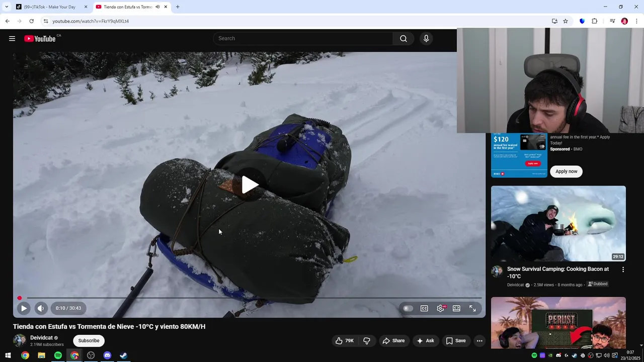644x362 pixels.
Task: Open clock showing 0:37 23/12/2025
Action: [630, 355]
